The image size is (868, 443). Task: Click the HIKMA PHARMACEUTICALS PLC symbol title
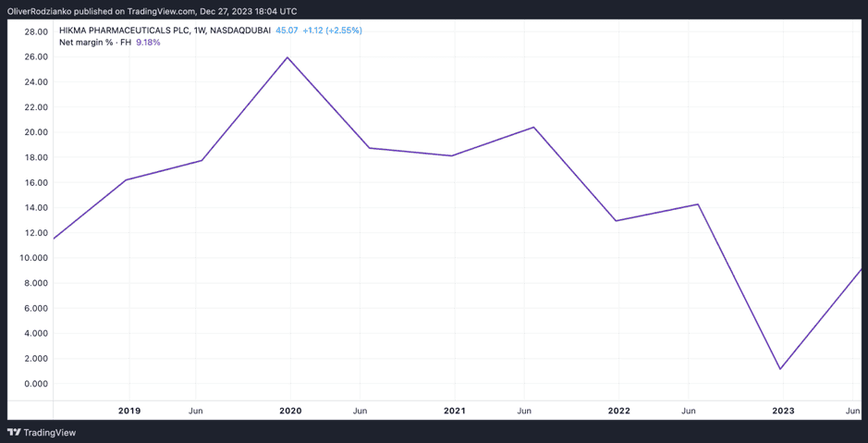(x=125, y=31)
